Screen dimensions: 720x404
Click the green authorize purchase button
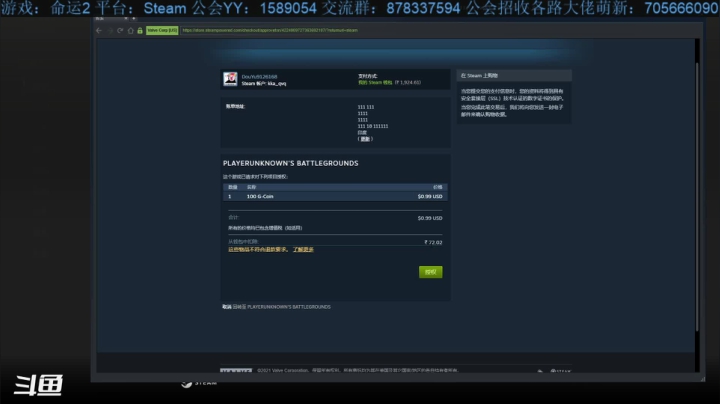coord(431,272)
